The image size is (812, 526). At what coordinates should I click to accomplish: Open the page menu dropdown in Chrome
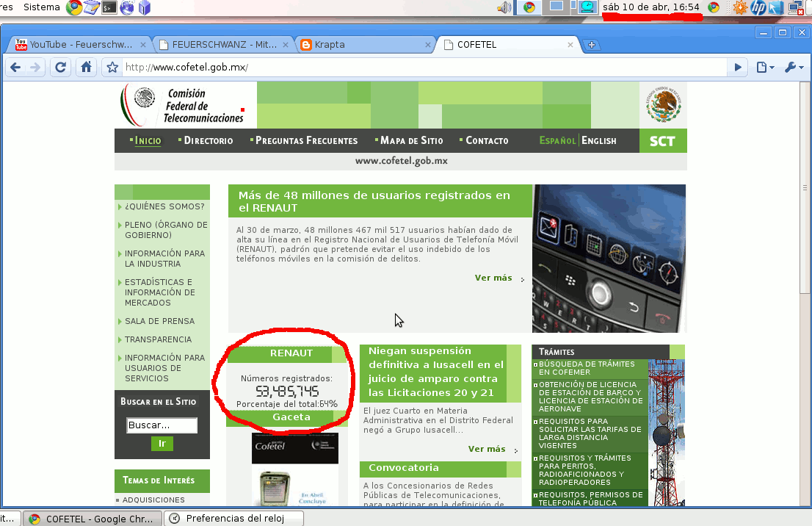click(x=766, y=67)
